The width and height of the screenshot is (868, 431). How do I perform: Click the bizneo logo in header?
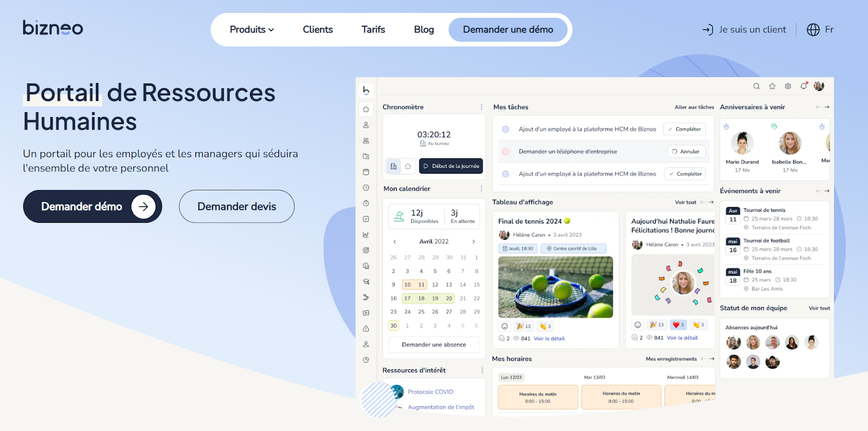click(x=53, y=27)
